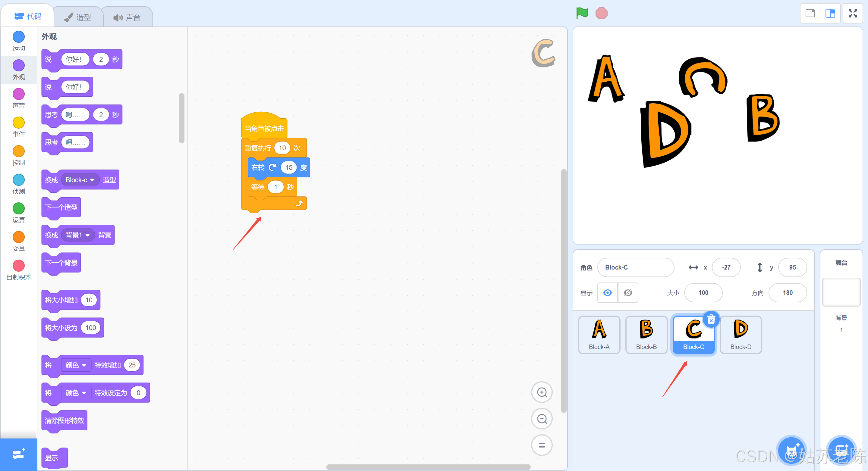Select the 控制 control block category
Image resolution: width=868 pixels, height=471 pixels.
tap(18, 155)
